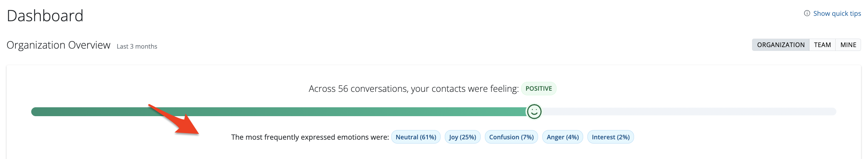Click the POSITIVE sentiment badge
The image size is (868, 159).
(x=538, y=89)
